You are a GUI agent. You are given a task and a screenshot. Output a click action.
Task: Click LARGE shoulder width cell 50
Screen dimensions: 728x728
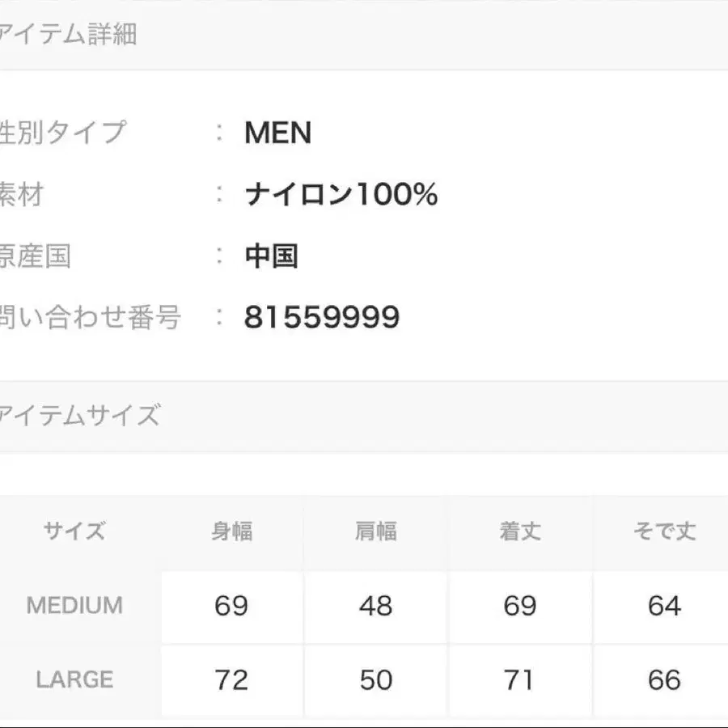[x=376, y=679]
